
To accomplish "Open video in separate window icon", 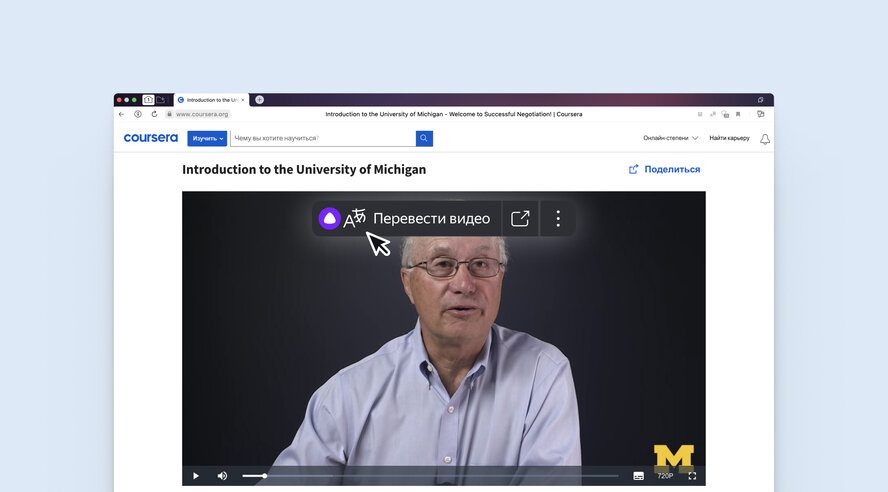I will 520,219.
